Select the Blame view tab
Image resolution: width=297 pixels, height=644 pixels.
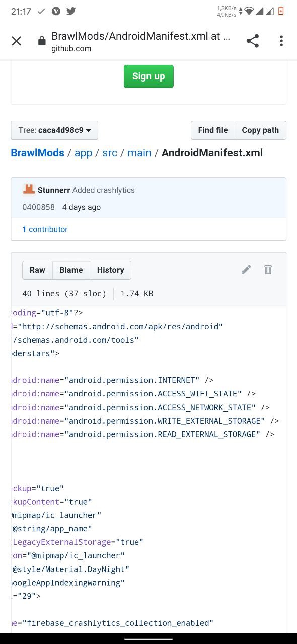pyautogui.click(x=71, y=270)
